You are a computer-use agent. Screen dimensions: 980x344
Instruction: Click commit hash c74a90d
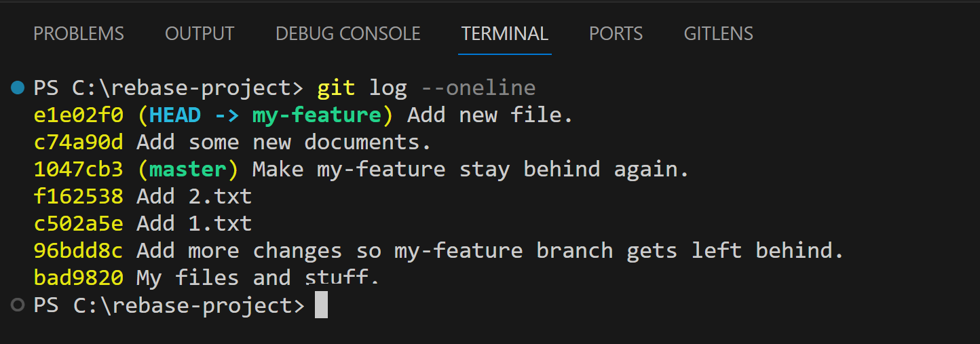[x=78, y=142]
